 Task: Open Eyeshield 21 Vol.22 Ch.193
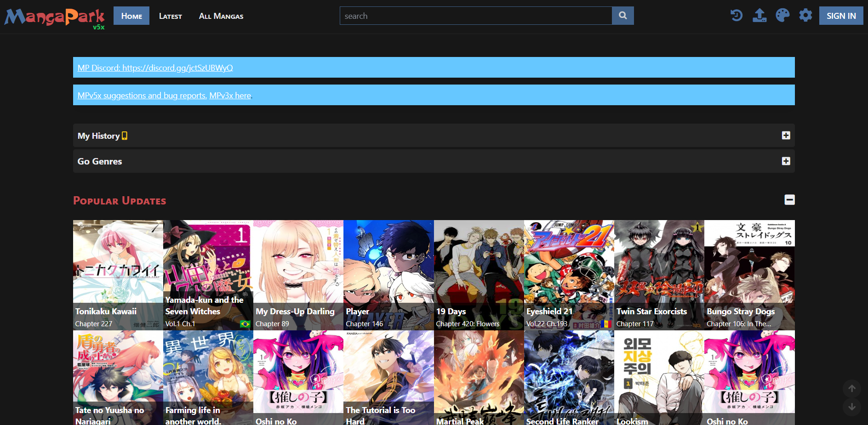[x=547, y=324]
